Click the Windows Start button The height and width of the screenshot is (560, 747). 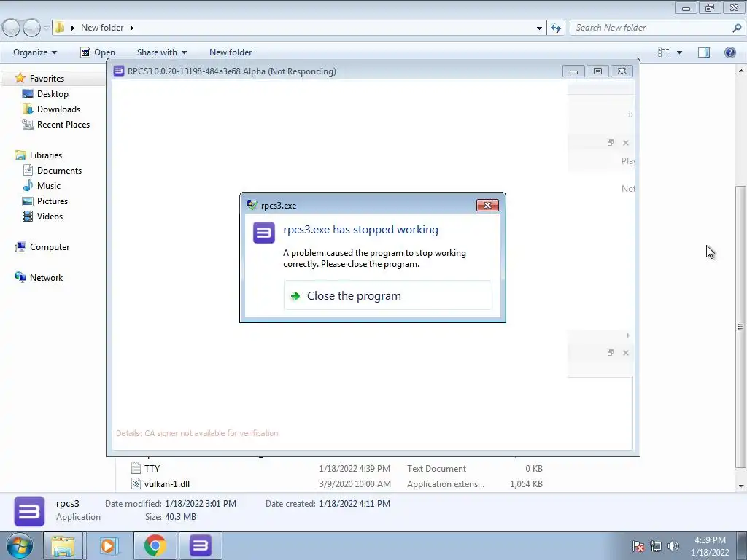(x=20, y=545)
